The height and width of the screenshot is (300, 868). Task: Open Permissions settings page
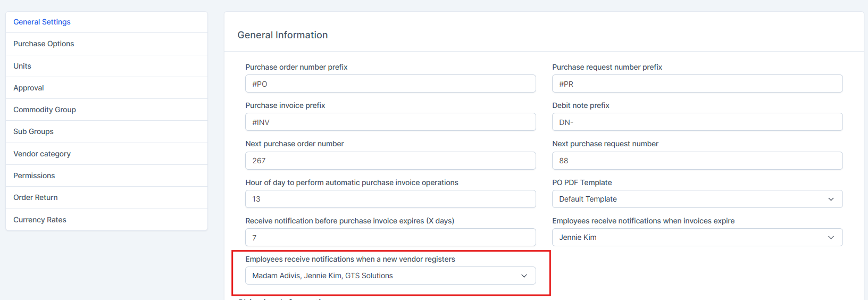pyautogui.click(x=34, y=176)
